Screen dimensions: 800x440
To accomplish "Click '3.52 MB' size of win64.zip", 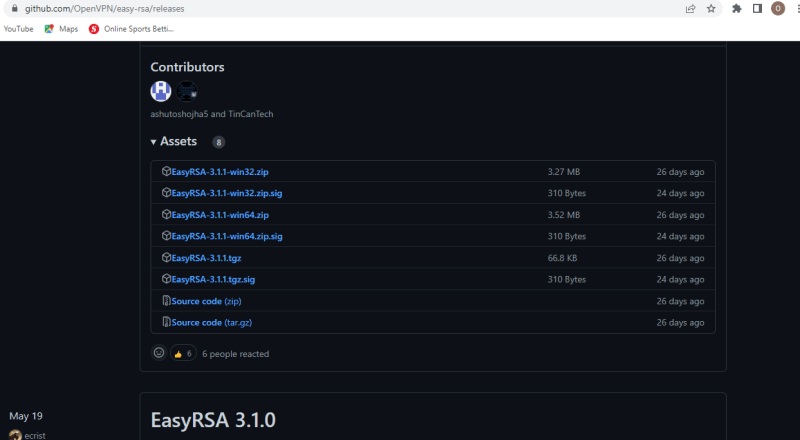I will [564, 215].
